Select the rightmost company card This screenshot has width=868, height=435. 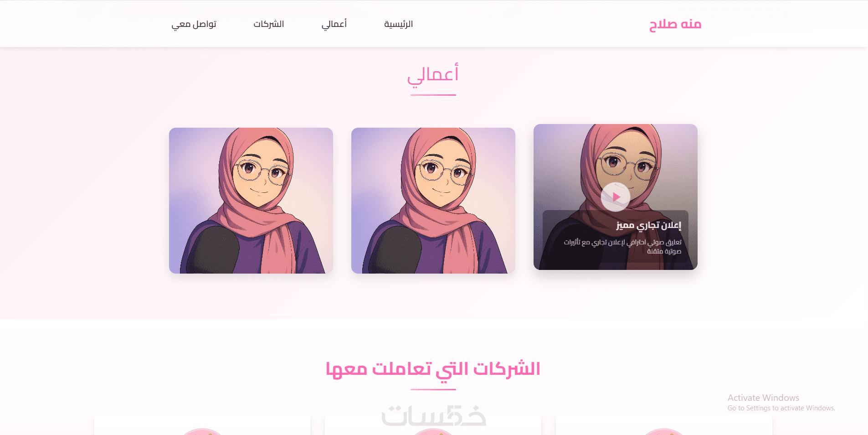click(x=664, y=425)
